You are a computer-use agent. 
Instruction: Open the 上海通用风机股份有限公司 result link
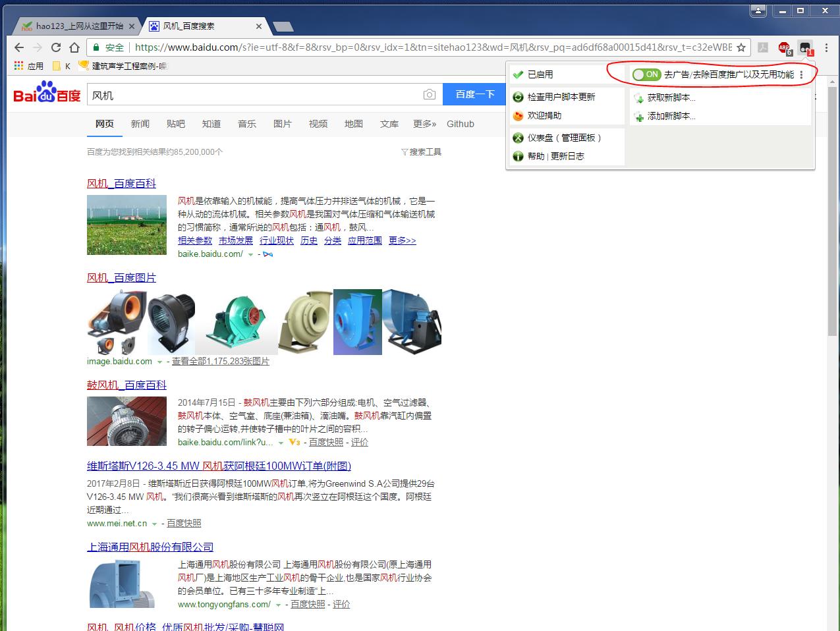[x=150, y=547]
